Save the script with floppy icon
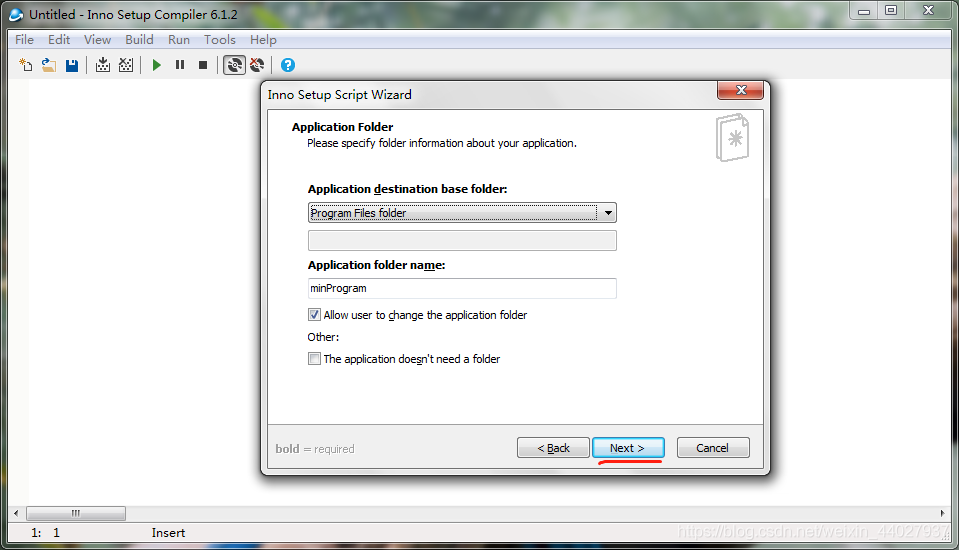 coord(72,65)
